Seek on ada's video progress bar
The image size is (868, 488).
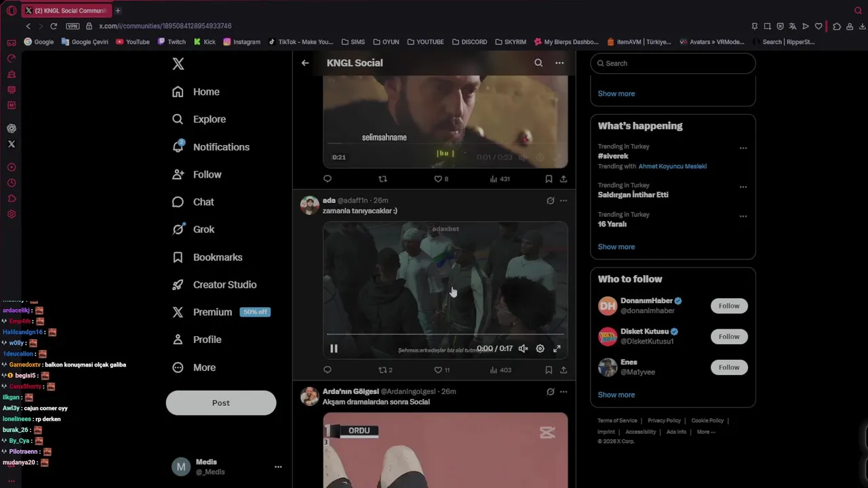pyautogui.click(x=445, y=334)
